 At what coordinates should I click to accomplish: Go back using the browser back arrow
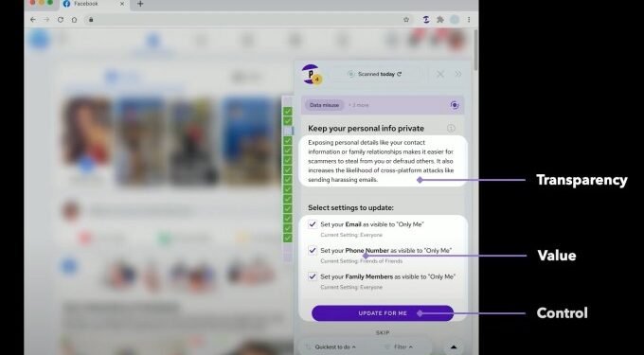pyautogui.click(x=33, y=19)
